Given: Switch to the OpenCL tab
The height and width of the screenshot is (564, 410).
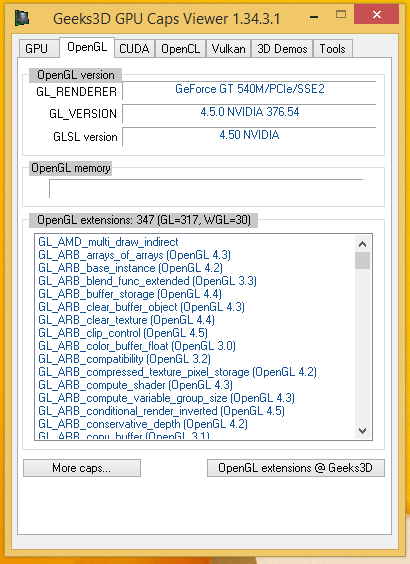Looking at the screenshot, I should tap(180, 49).
